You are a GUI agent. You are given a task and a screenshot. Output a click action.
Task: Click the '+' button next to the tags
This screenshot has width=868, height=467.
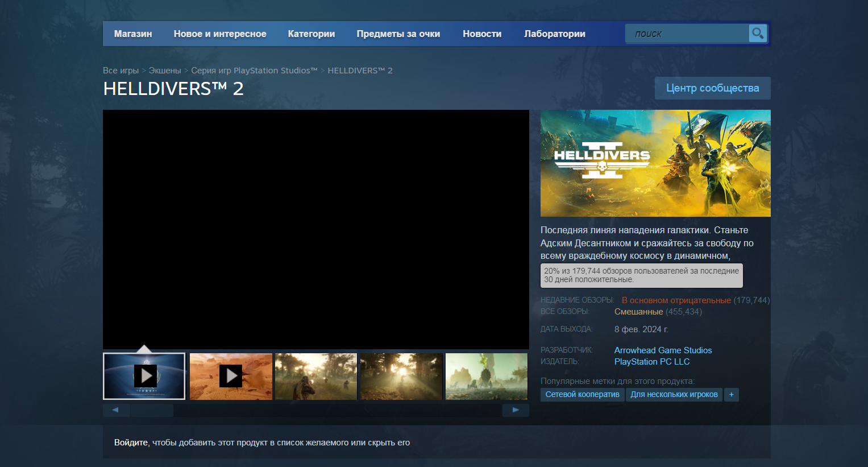[x=732, y=394]
